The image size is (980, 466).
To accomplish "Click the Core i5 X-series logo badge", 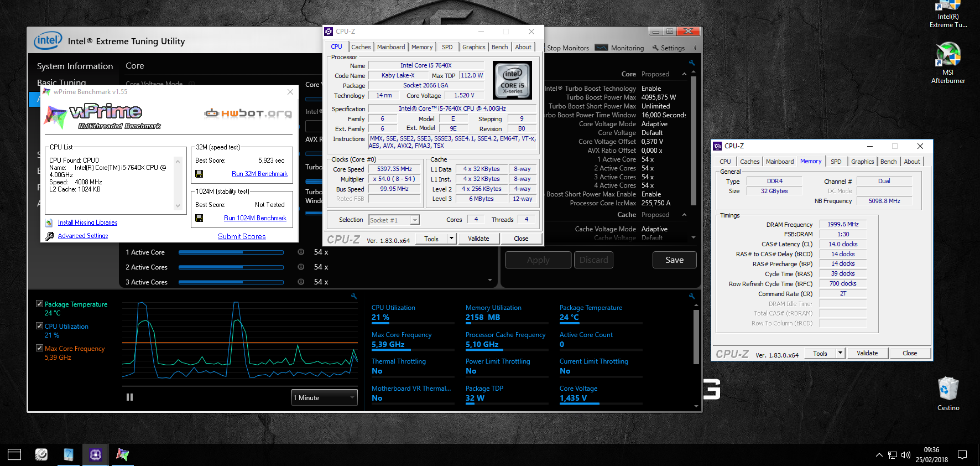I will click(x=512, y=80).
